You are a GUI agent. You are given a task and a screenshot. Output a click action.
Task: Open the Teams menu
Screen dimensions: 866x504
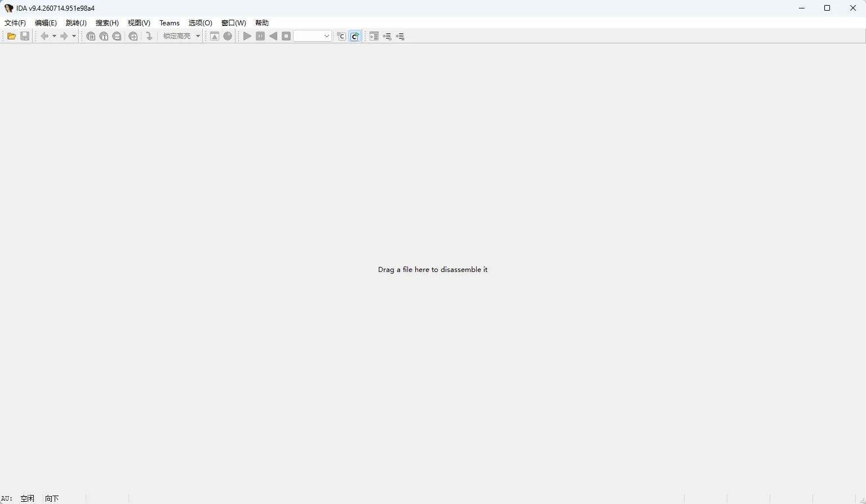coord(170,23)
